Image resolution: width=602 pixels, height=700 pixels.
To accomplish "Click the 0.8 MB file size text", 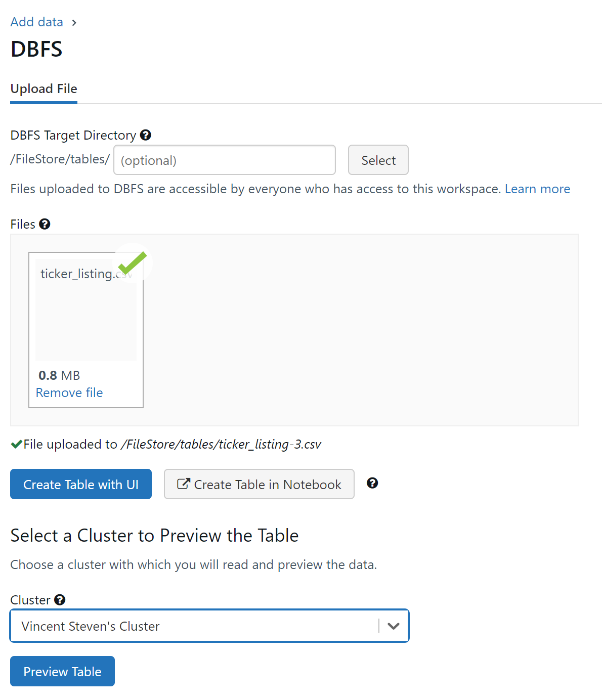I will point(59,375).
